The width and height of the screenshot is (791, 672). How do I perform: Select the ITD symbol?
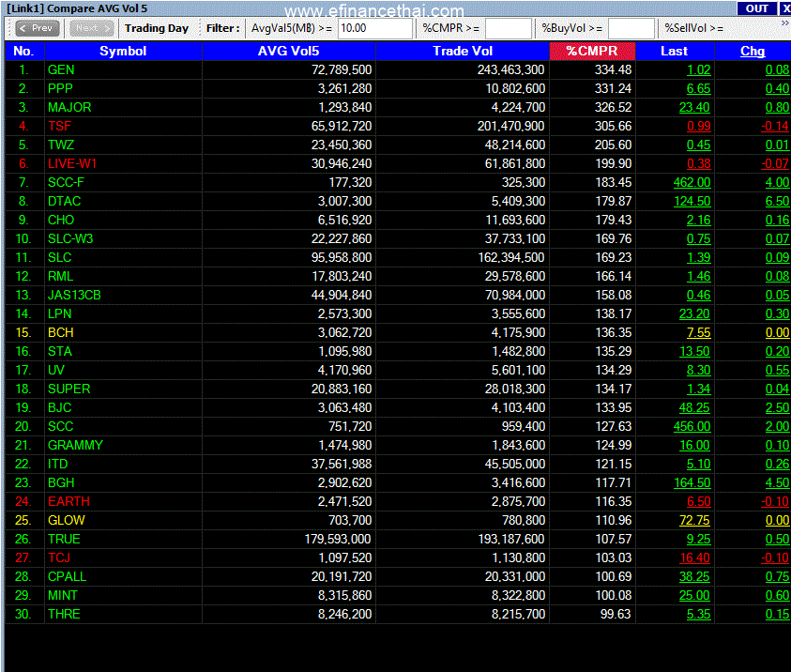click(57, 464)
